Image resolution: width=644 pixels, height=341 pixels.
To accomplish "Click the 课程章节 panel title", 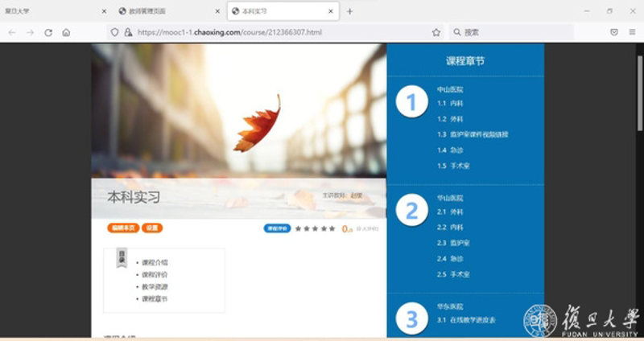I will 465,61.
